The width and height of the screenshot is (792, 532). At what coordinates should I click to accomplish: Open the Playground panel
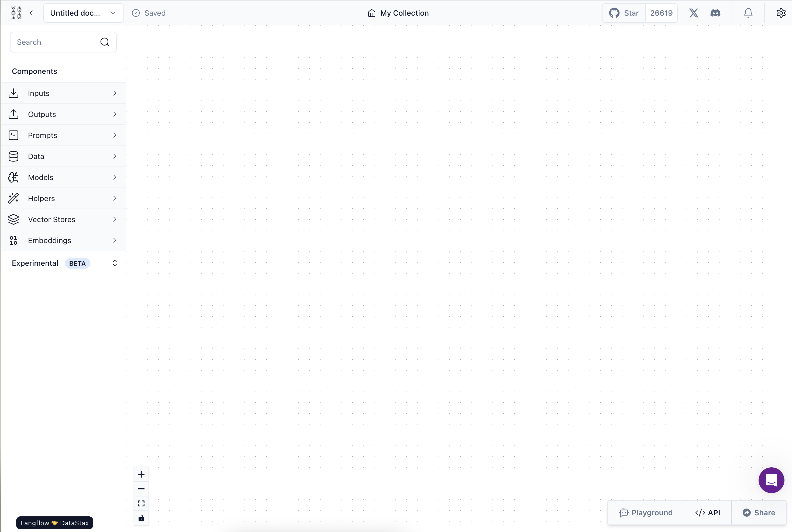point(646,512)
